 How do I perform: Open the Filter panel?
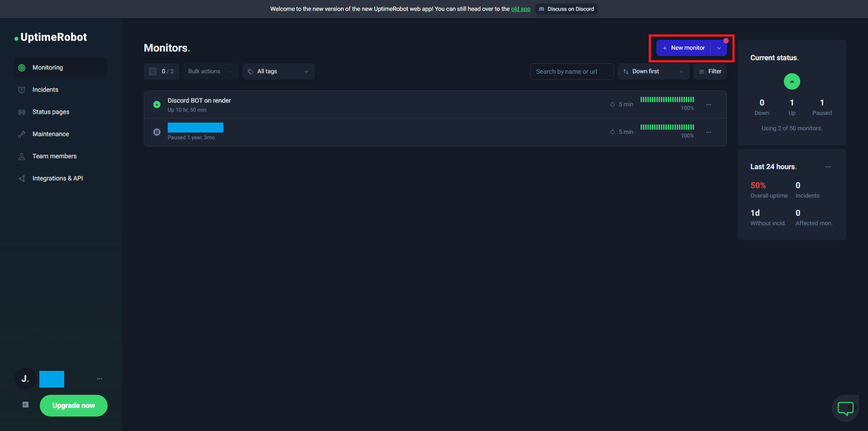pyautogui.click(x=710, y=71)
